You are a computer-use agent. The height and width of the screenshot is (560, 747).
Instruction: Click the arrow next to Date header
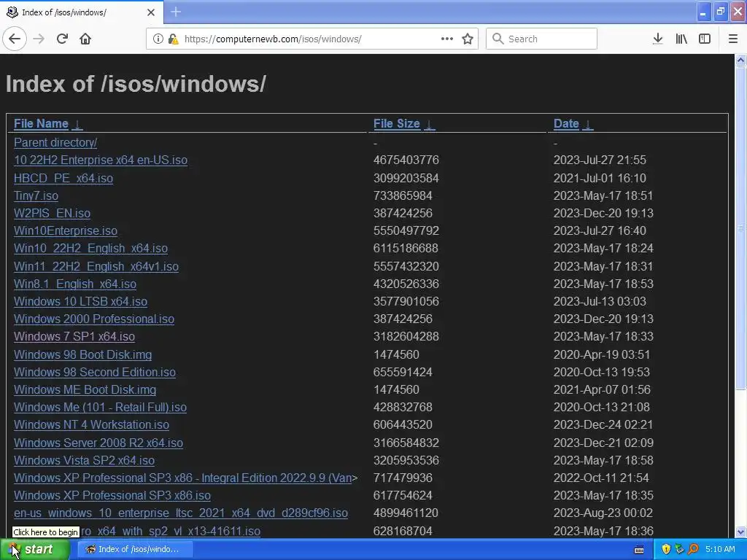coord(588,124)
